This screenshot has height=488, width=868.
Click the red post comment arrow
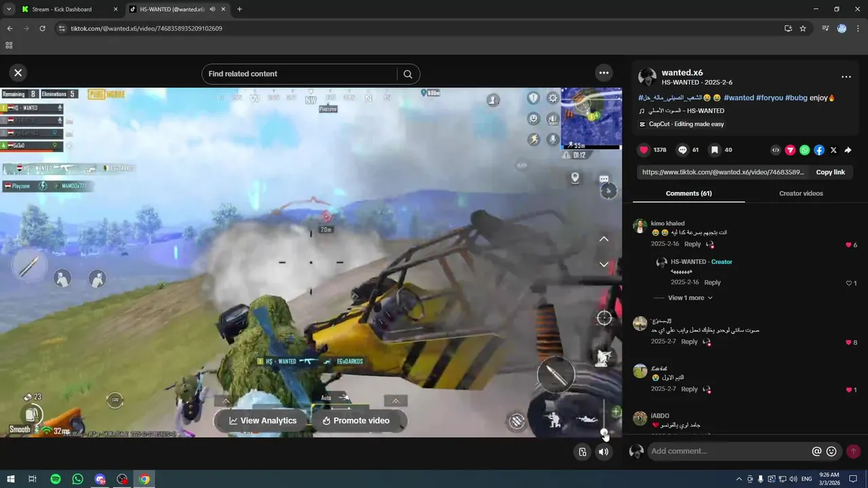coord(853,451)
